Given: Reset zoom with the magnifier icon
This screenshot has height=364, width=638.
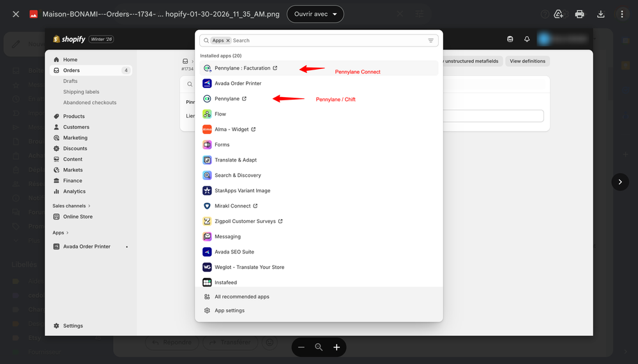Looking at the screenshot, I should pyautogui.click(x=319, y=347).
